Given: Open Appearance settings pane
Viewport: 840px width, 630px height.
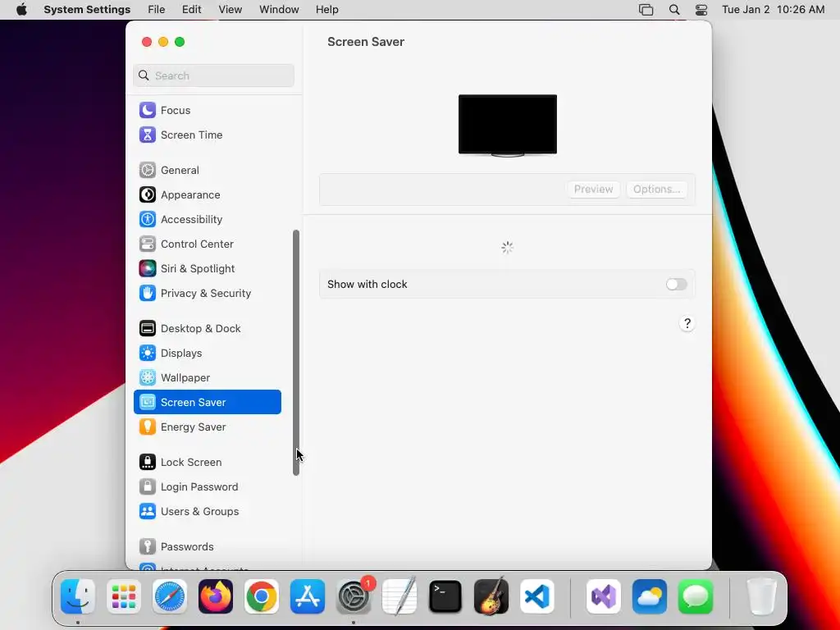Looking at the screenshot, I should 208,194.
